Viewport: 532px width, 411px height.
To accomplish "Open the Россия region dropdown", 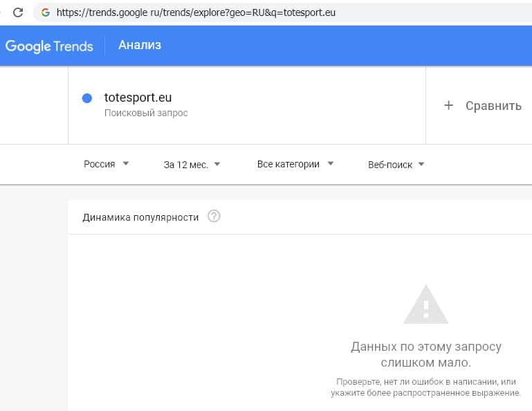I will 106,164.
